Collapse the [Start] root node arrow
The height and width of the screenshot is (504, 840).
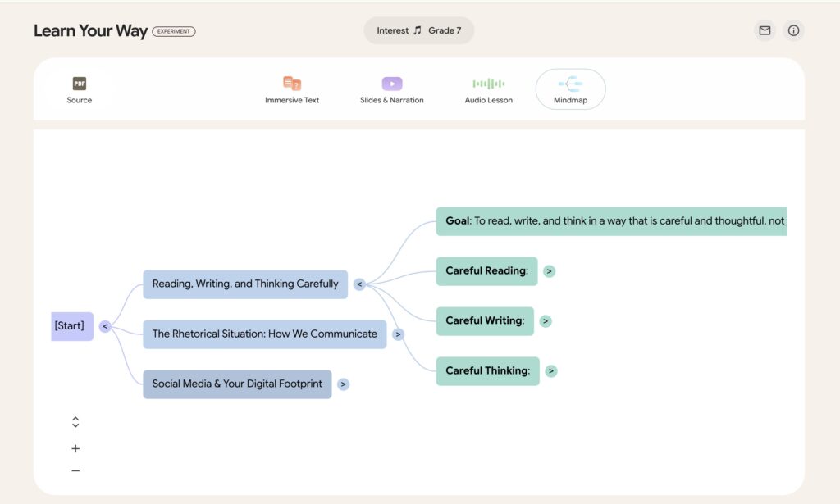point(105,326)
